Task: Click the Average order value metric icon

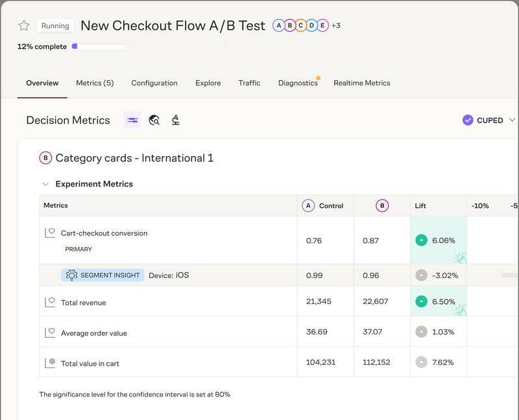Action: (x=50, y=332)
